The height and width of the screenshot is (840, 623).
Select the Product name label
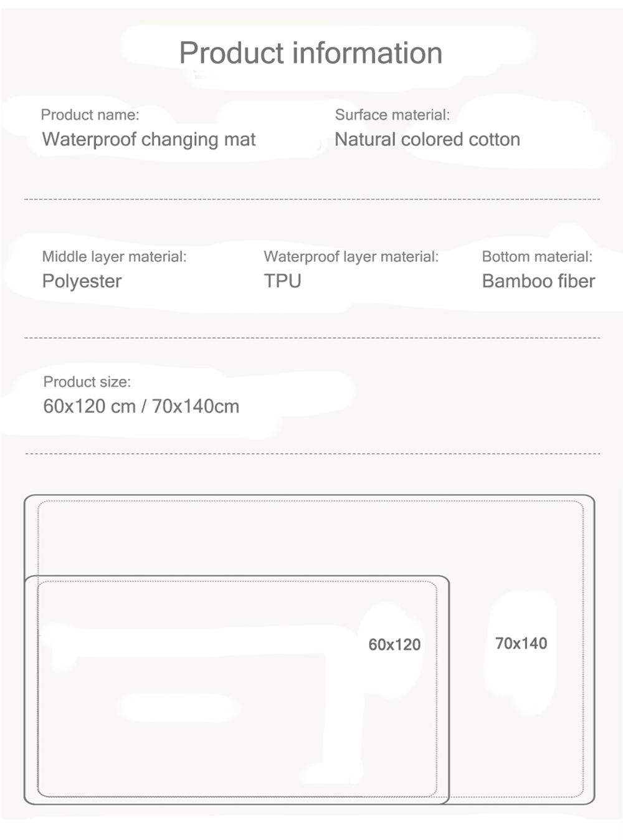coord(90,115)
